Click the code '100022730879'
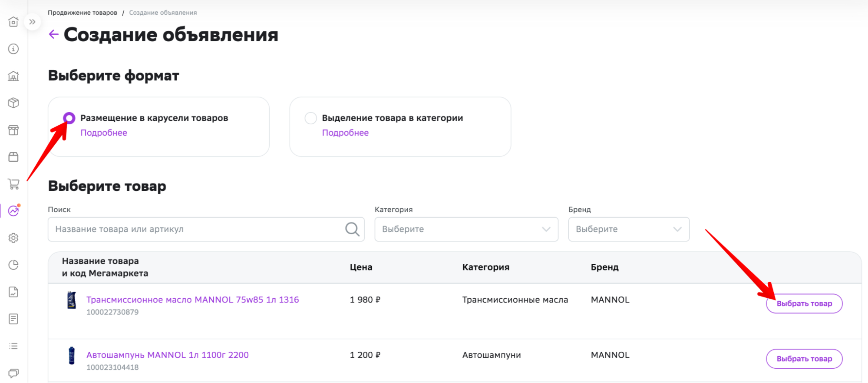The width and height of the screenshot is (868, 383). point(112,312)
